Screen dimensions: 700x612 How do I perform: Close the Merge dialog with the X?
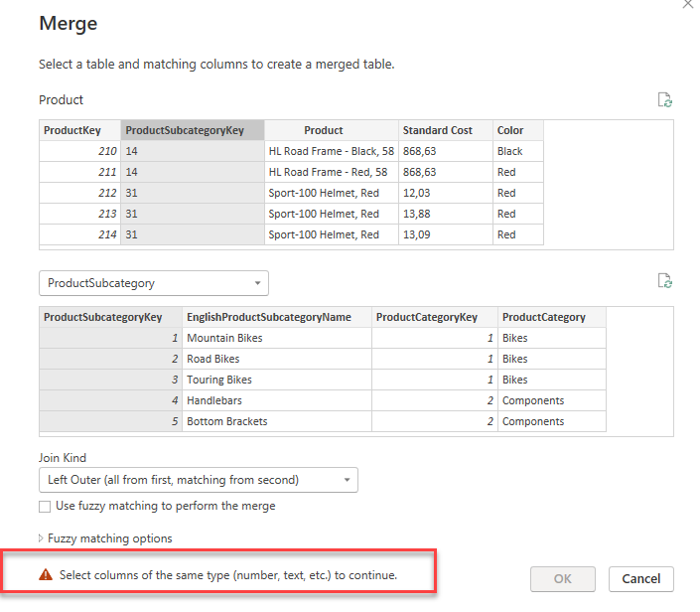coord(688,5)
